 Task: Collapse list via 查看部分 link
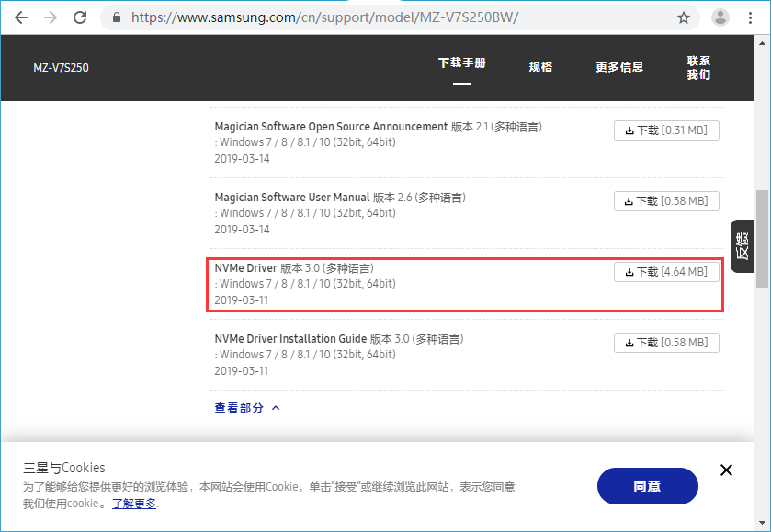[240, 408]
